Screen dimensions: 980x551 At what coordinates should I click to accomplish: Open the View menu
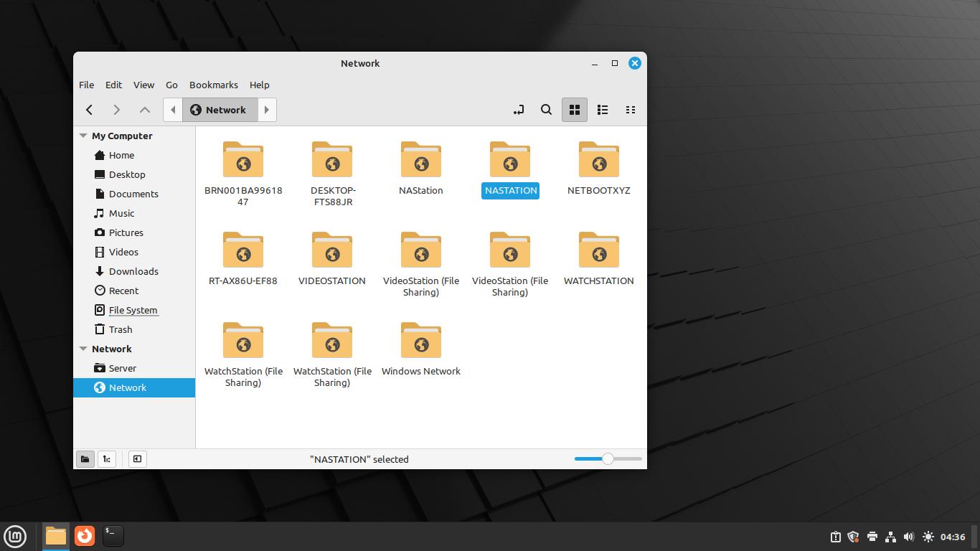coord(143,85)
